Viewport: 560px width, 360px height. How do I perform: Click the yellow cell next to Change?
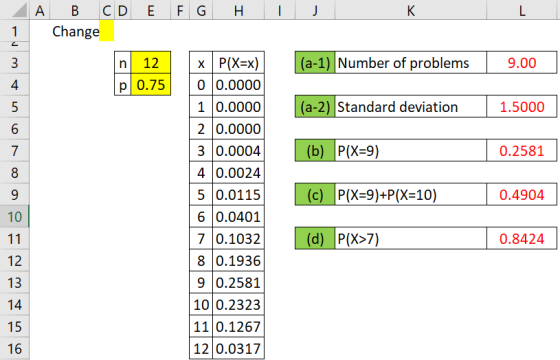pyautogui.click(x=106, y=31)
